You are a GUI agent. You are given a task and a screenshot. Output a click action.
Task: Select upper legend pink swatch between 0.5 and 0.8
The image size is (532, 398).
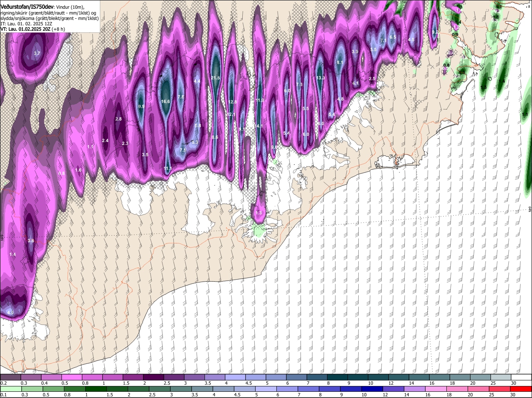click(x=71, y=377)
